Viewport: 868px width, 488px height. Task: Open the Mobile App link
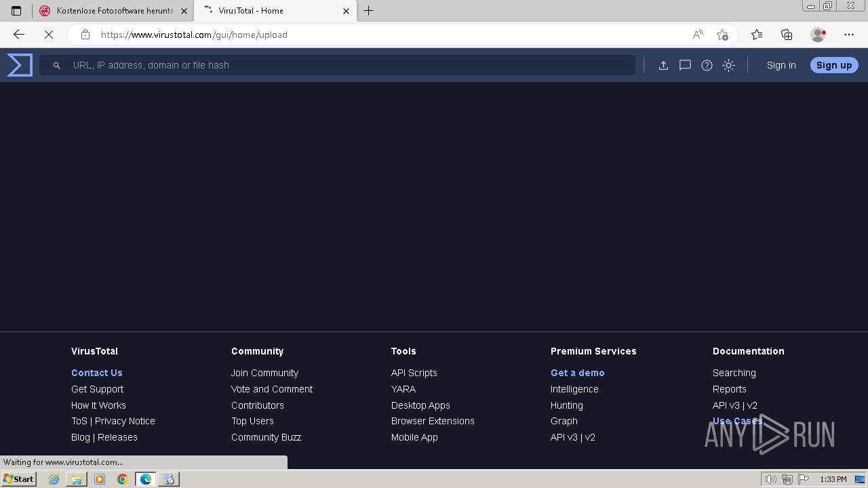coord(414,437)
